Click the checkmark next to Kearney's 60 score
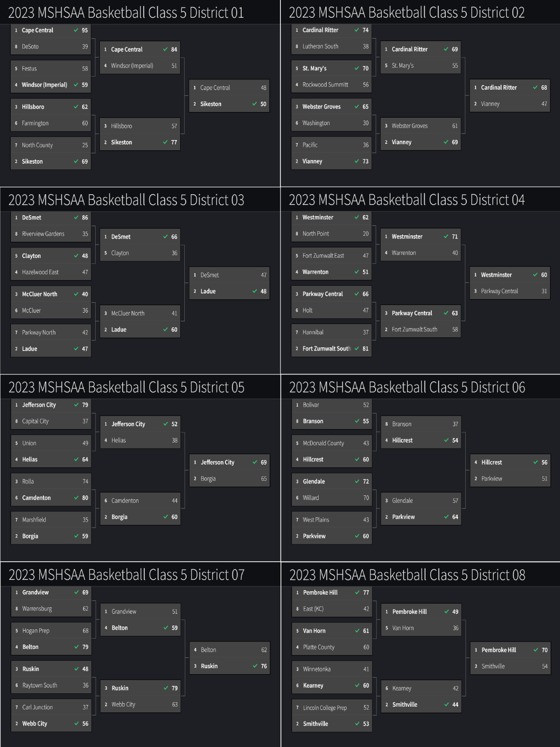Screen dimensions: 560x747 pos(357,685)
